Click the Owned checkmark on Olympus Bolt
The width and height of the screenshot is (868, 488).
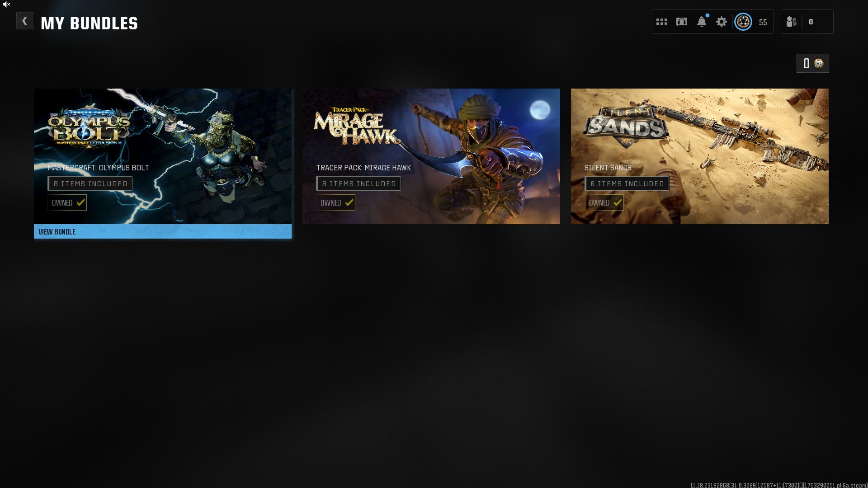[x=81, y=202]
